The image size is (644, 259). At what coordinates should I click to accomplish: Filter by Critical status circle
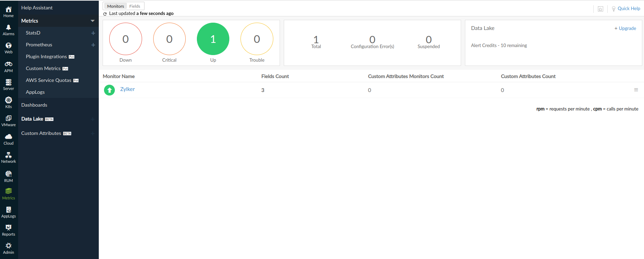pos(169,39)
